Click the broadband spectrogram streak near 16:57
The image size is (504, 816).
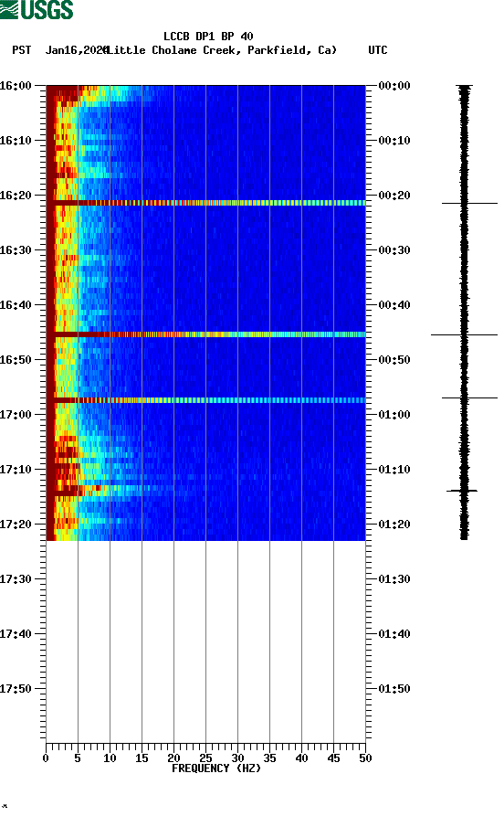[x=206, y=400]
